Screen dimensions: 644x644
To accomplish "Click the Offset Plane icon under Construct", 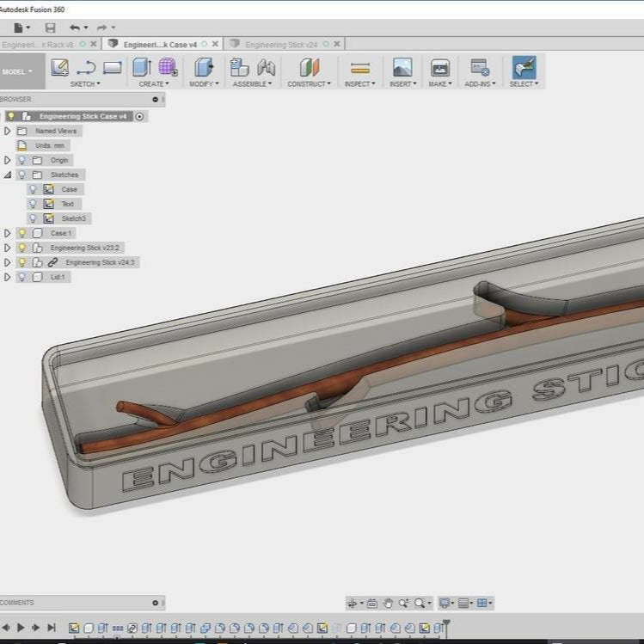I will (x=309, y=68).
